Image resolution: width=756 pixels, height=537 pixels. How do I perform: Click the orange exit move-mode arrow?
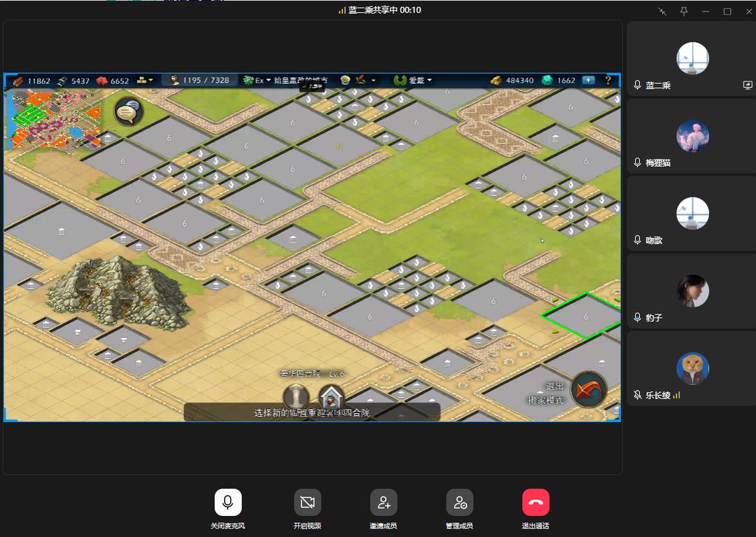click(x=588, y=390)
